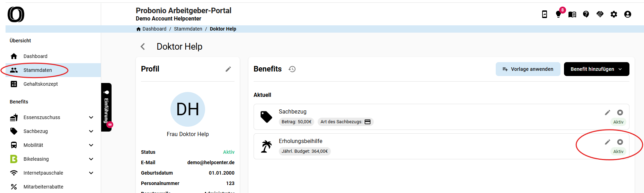Open the Einführung side tab
Viewport: 644px width, 193px height.
[106, 107]
